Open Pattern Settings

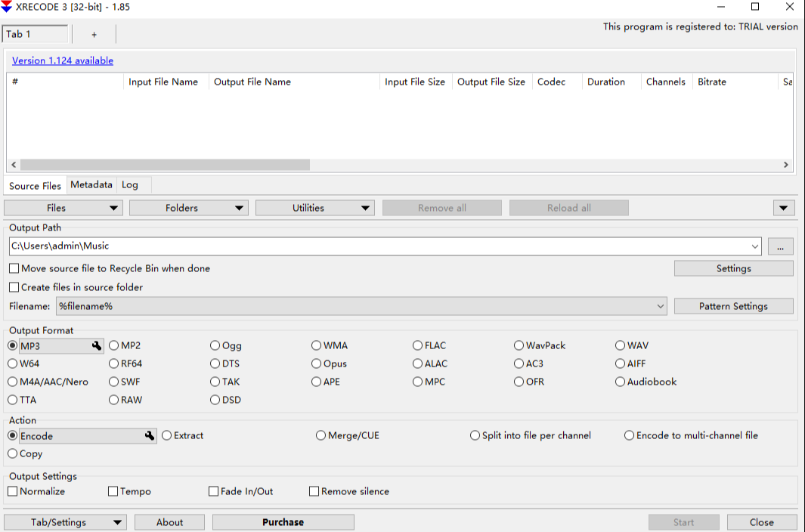[x=734, y=306]
